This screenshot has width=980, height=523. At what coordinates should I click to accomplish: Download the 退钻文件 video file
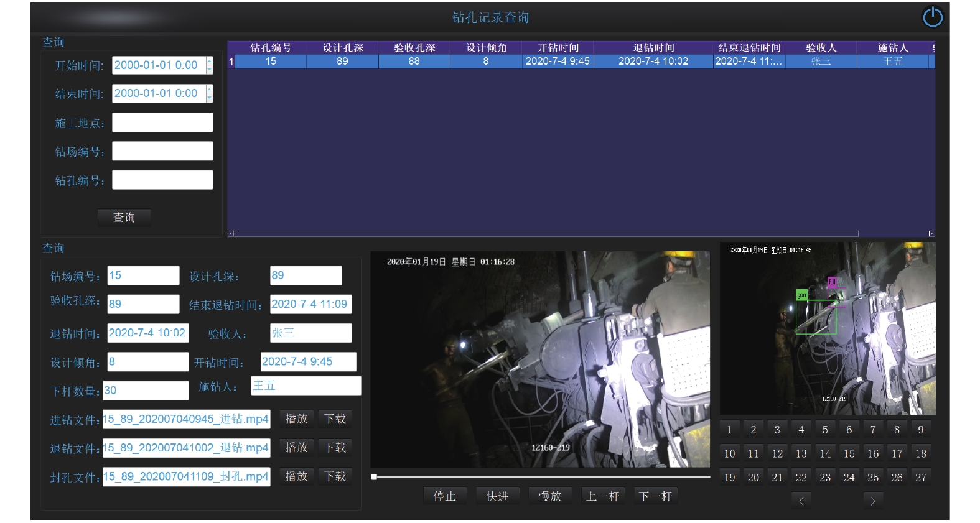point(335,448)
